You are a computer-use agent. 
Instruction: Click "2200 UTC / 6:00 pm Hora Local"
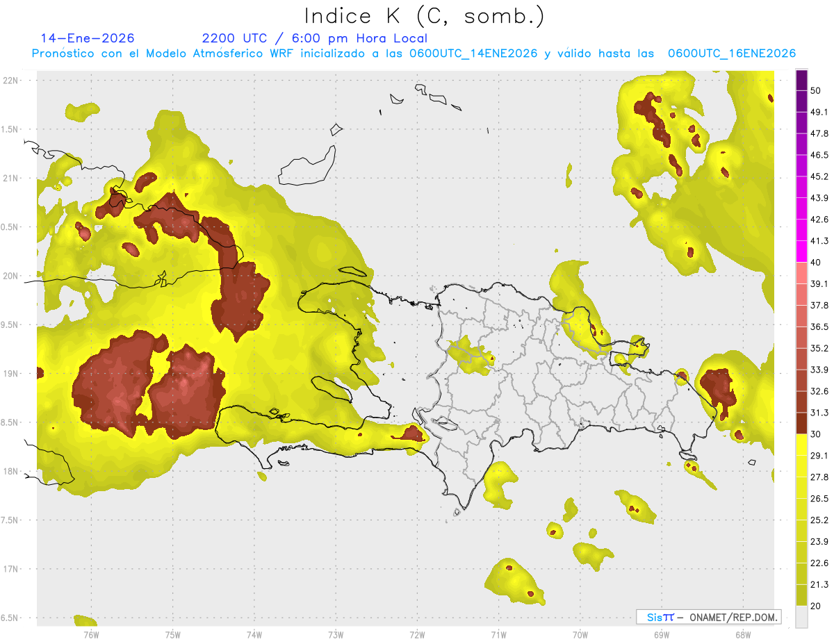[315, 38]
